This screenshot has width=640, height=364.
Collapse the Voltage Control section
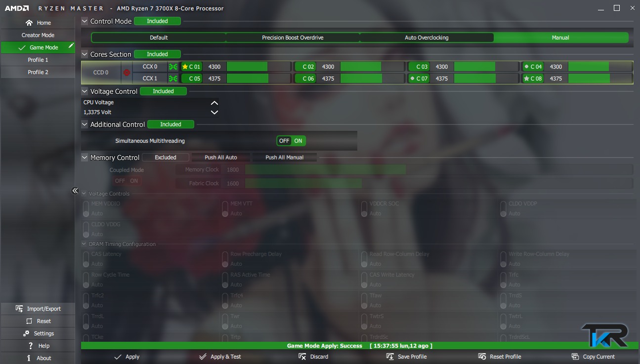tap(85, 91)
